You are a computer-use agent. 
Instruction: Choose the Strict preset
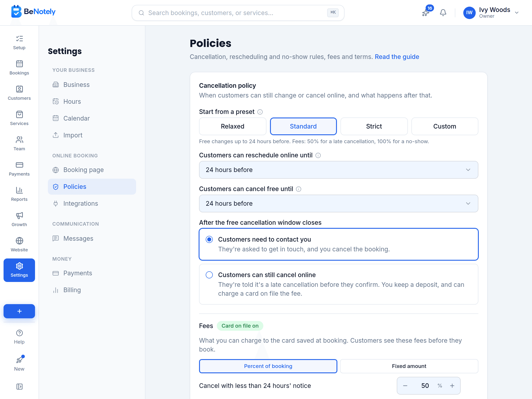[x=374, y=126]
